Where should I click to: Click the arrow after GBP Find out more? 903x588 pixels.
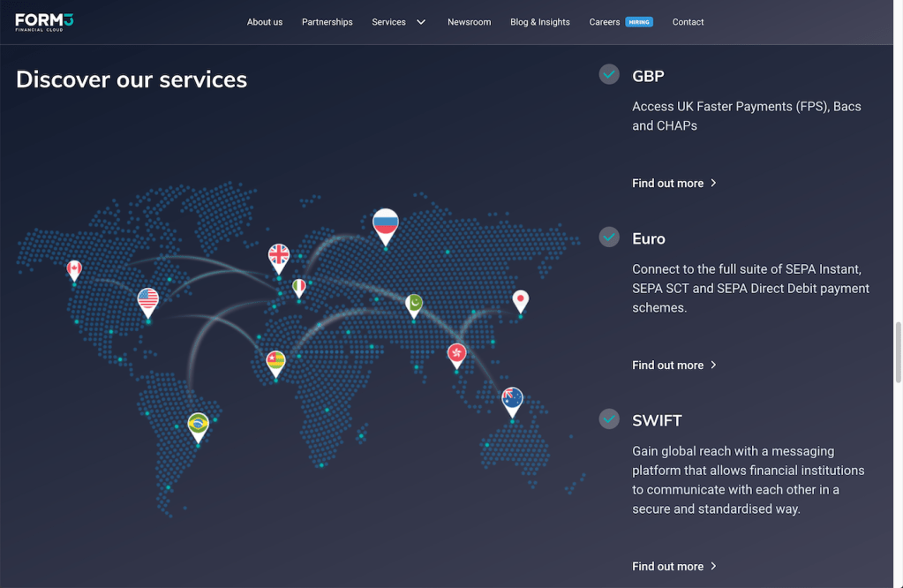coord(713,183)
